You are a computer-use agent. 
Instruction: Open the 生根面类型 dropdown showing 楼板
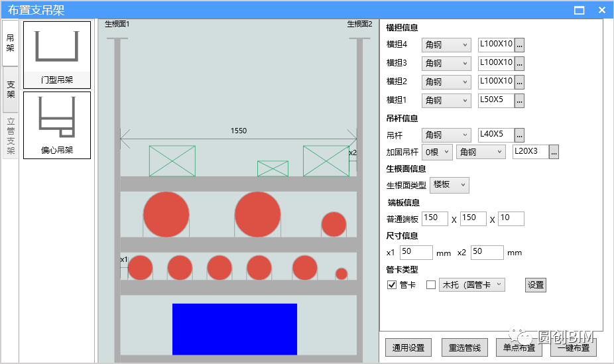[x=449, y=185]
